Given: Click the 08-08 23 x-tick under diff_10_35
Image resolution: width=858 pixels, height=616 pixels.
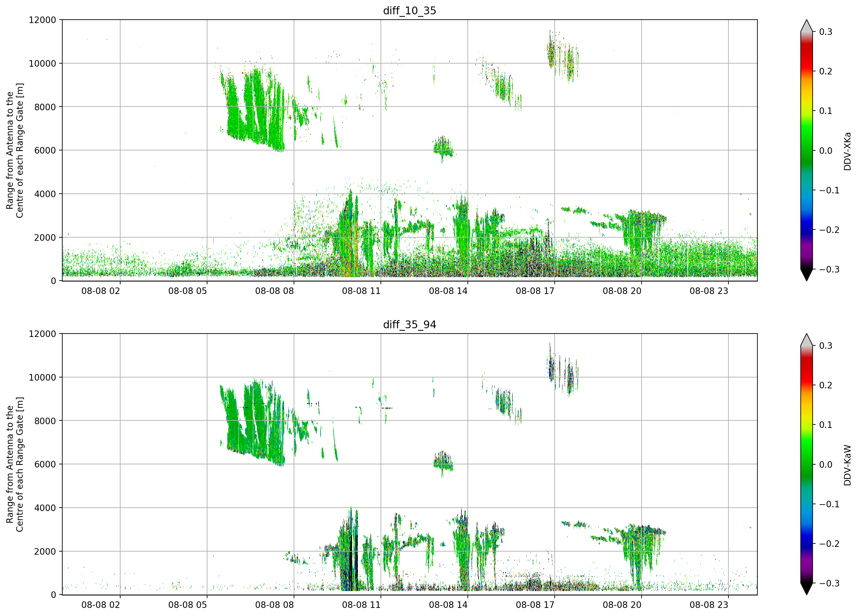Looking at the screenshot, I should click(x=709, y=291).
